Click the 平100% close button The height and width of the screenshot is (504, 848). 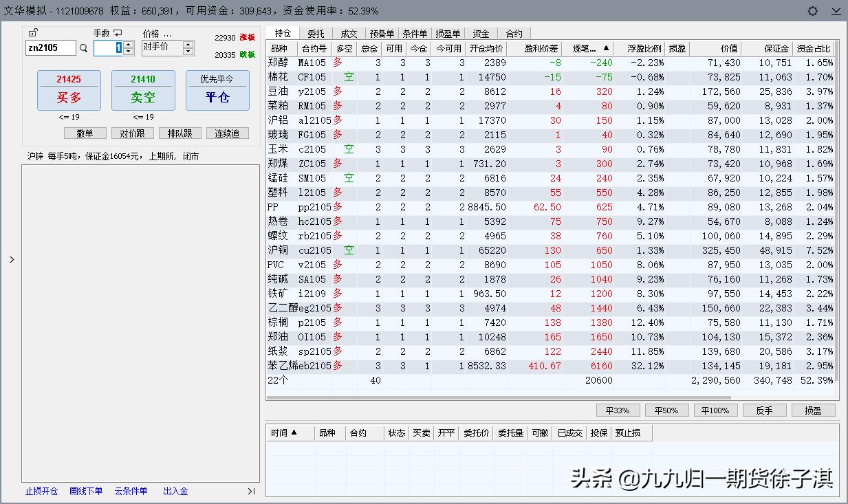716,410
